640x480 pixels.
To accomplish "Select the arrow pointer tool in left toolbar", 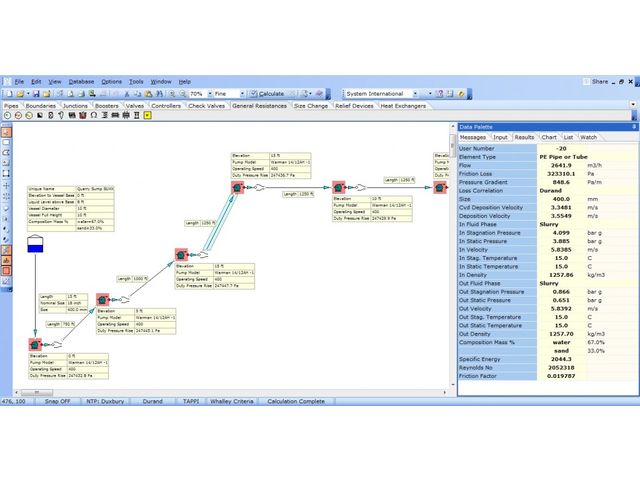I will tap(6, 132).
